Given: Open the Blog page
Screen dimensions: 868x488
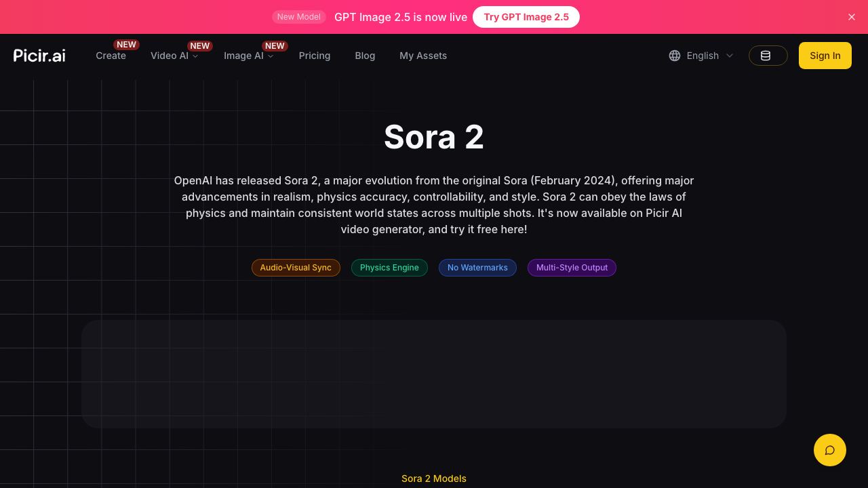Looking at the screenshot, I should (365, 56).
